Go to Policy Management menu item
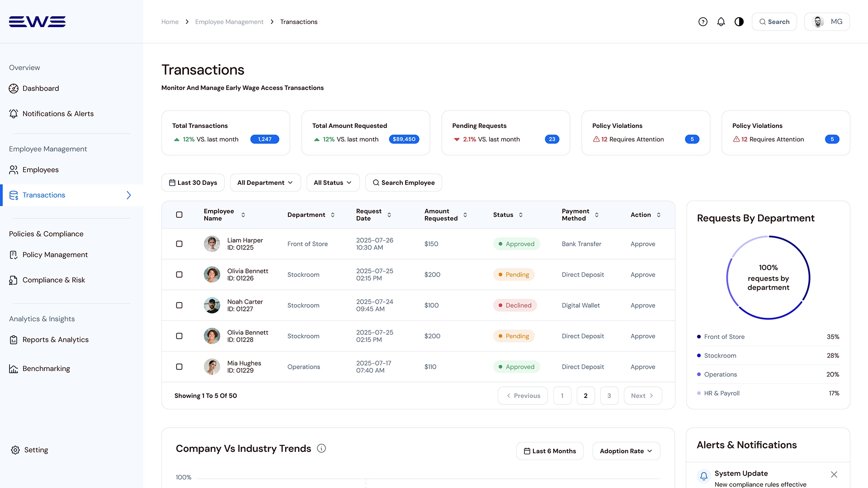This screenshot has width=868, height=488. coord(55,255)
